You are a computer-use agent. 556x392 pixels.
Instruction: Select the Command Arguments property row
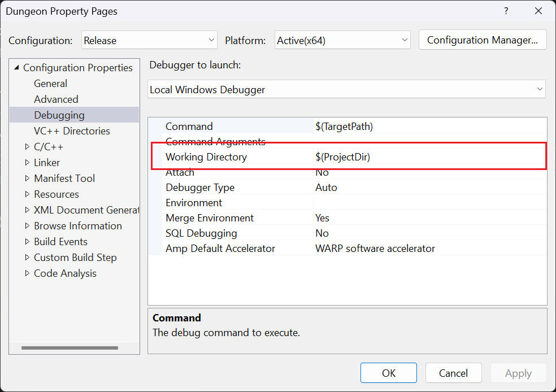point(215,142)
